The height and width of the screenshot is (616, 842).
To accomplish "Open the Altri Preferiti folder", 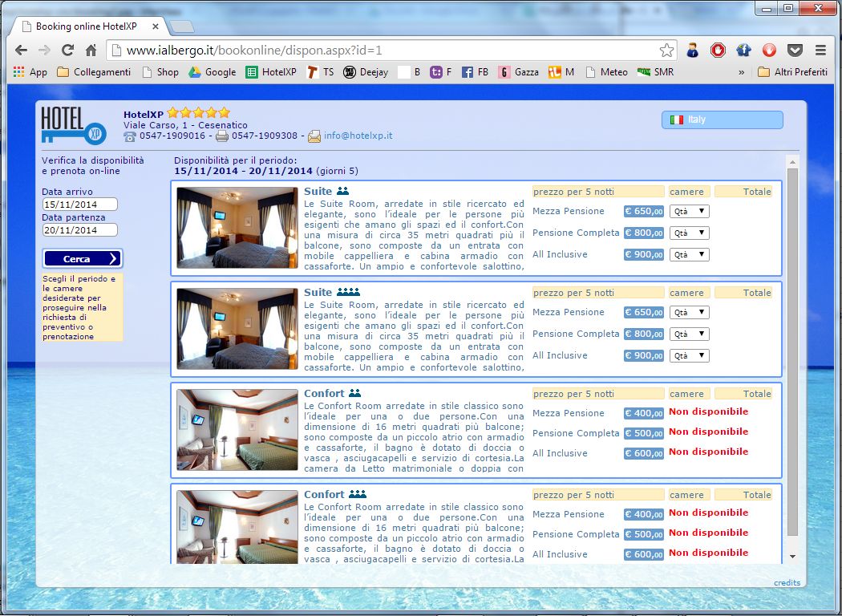I will (x=792, y=72).
